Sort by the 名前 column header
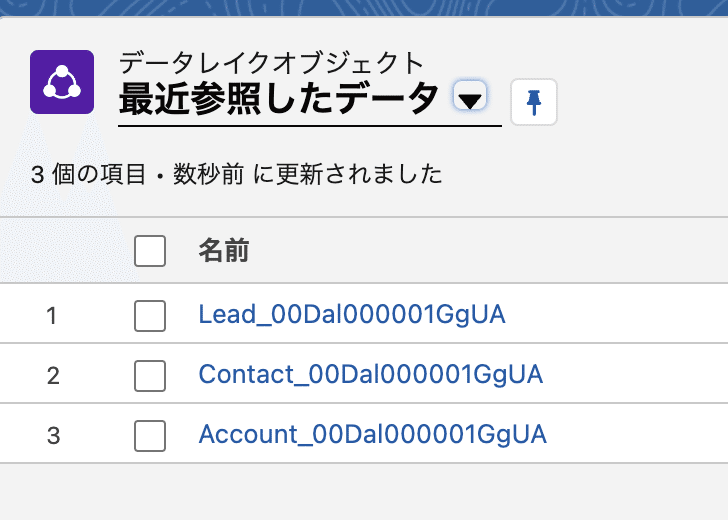Viewport: 728px width, 520px height. (224, 250)
